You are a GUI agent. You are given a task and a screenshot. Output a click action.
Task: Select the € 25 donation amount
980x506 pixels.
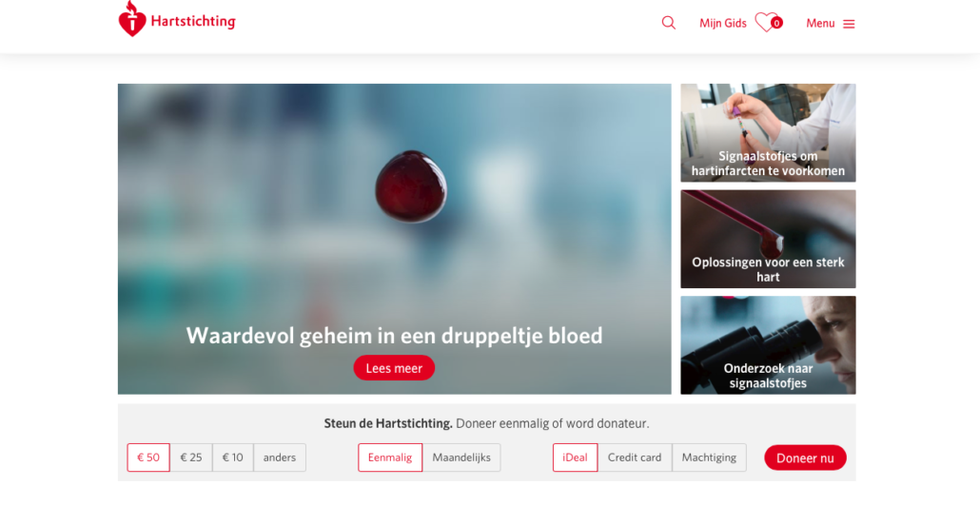tap(191, 457)
